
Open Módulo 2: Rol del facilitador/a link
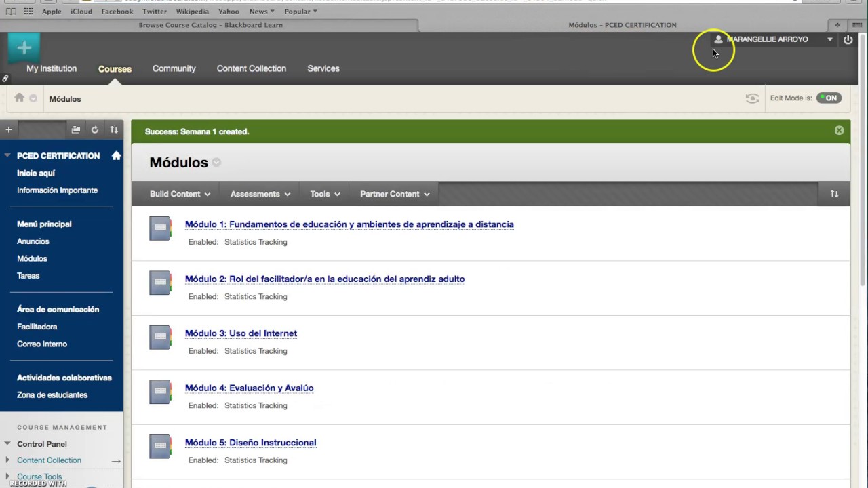point(325,279)
